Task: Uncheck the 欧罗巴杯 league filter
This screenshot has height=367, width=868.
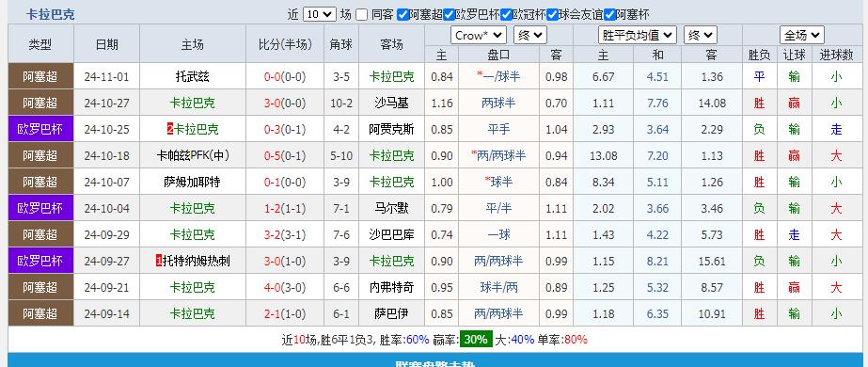Action: pyautogui.click(x=449, y=14)
